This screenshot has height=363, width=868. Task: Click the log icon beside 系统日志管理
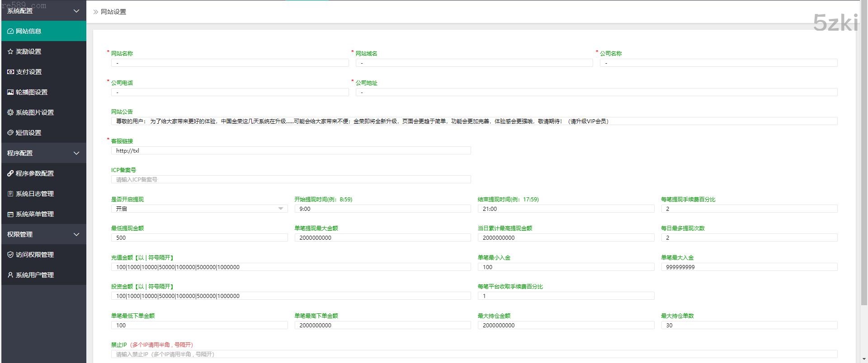coord(10,194)
